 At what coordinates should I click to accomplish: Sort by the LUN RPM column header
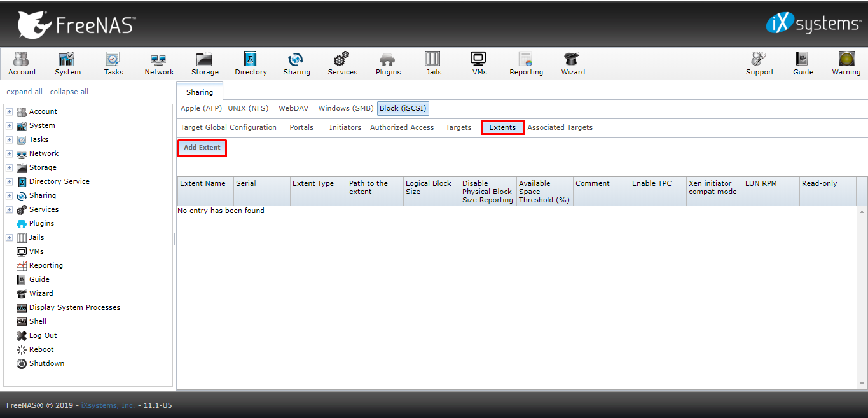(771, 191)
